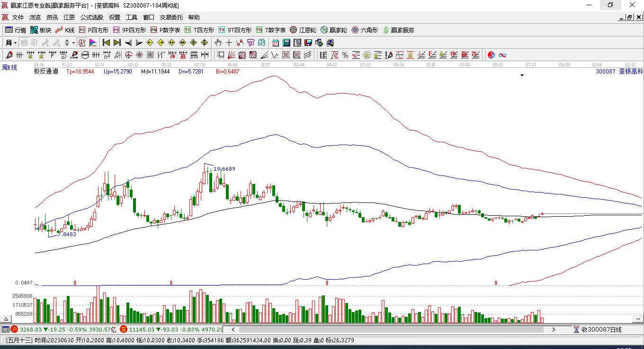Click the 赢家服务 button

click(x=398, y=30)
